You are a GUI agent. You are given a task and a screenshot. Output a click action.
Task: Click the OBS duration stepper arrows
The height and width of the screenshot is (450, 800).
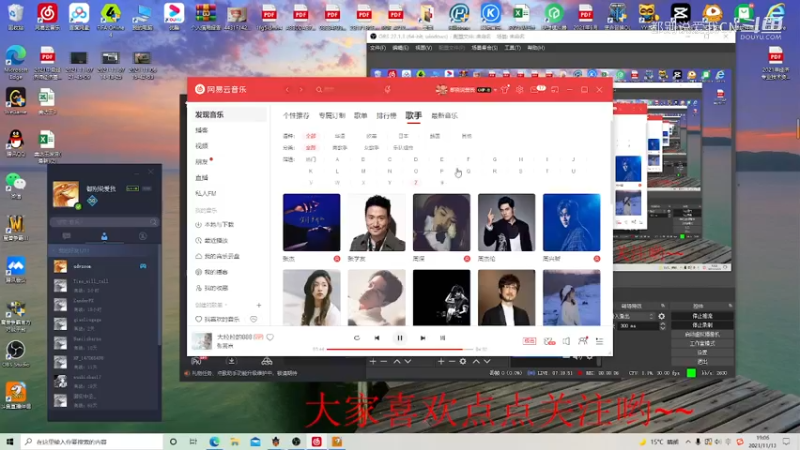click(662, 326)
